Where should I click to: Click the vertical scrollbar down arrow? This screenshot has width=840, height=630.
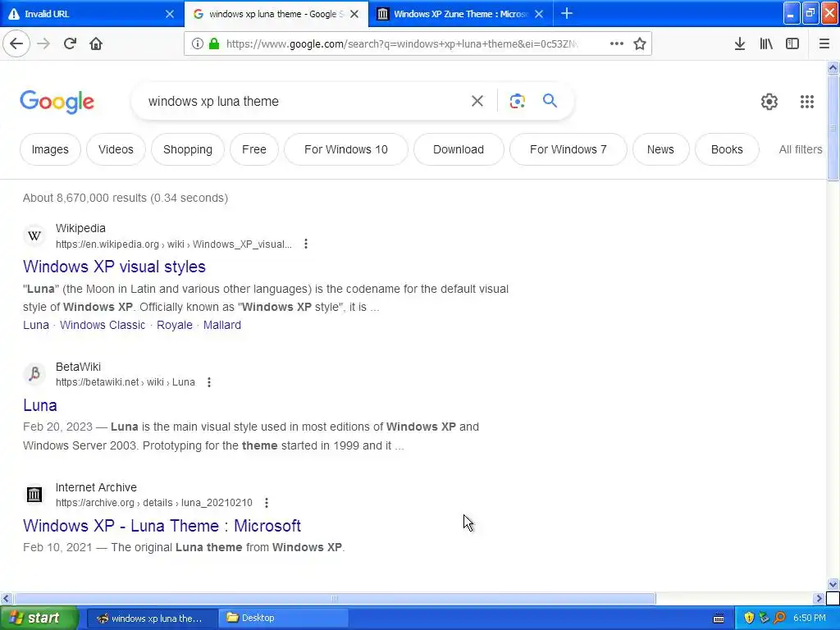click(833, 584)
